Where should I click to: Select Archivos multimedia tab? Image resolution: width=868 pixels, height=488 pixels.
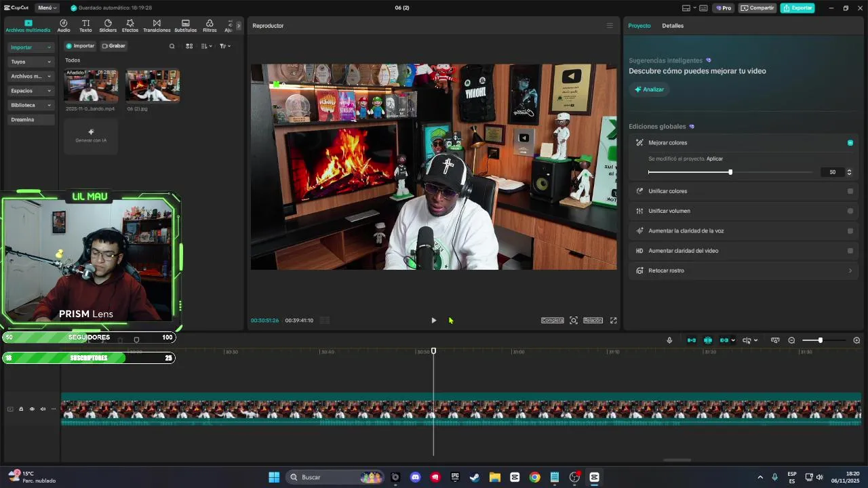(28, 26)
